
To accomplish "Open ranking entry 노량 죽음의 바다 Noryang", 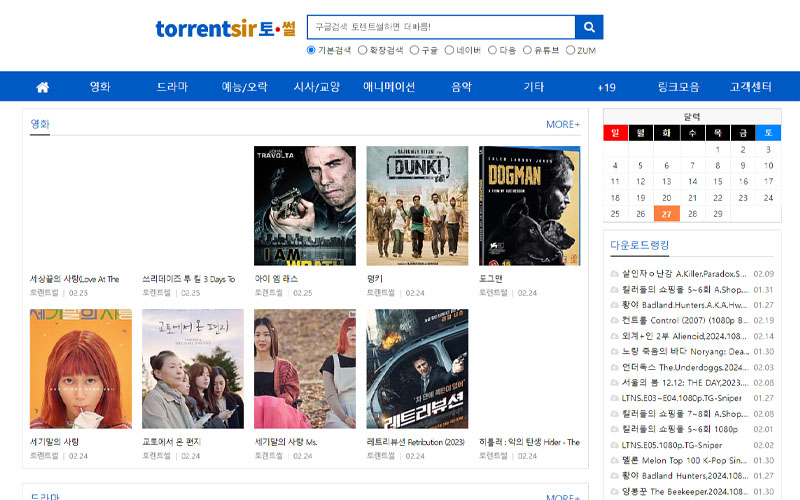I will [x=685, y=352].
